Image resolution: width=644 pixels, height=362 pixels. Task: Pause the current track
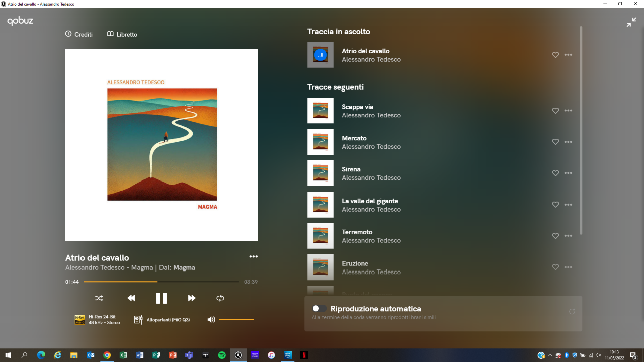click(x=161, y=298)
